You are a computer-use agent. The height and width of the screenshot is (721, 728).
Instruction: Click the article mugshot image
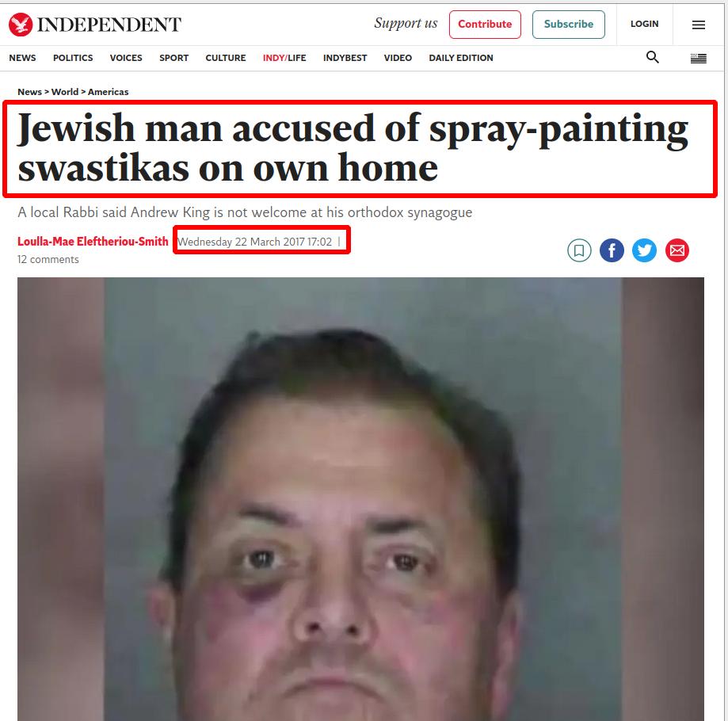360,499
